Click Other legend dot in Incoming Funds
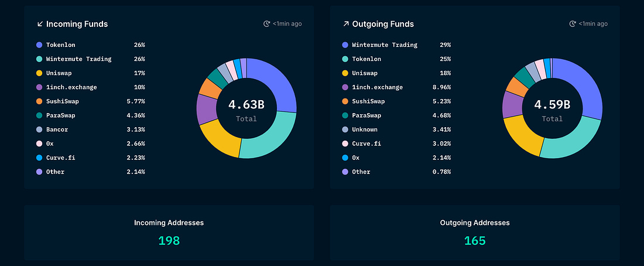Screen dimensions: 644x266 [39, 172]
